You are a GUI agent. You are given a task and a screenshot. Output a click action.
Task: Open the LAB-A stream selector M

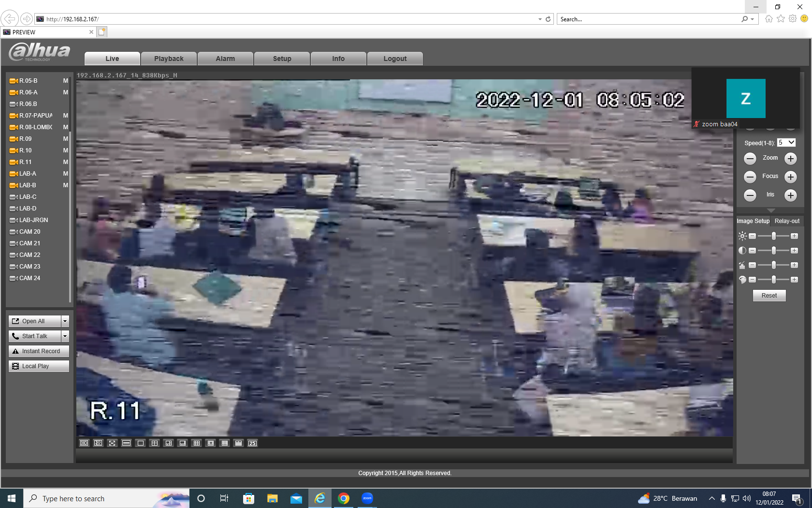(x=66, y=174)
